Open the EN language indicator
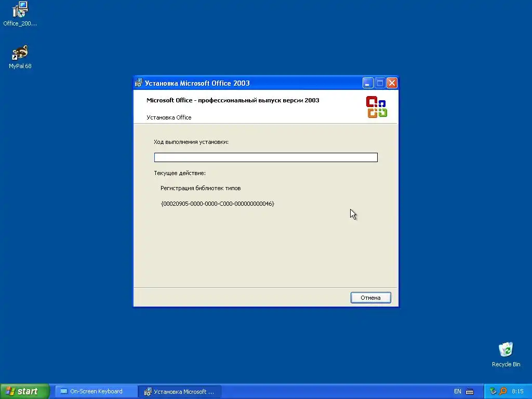532x399 pixels. click(x=457, y=391)
